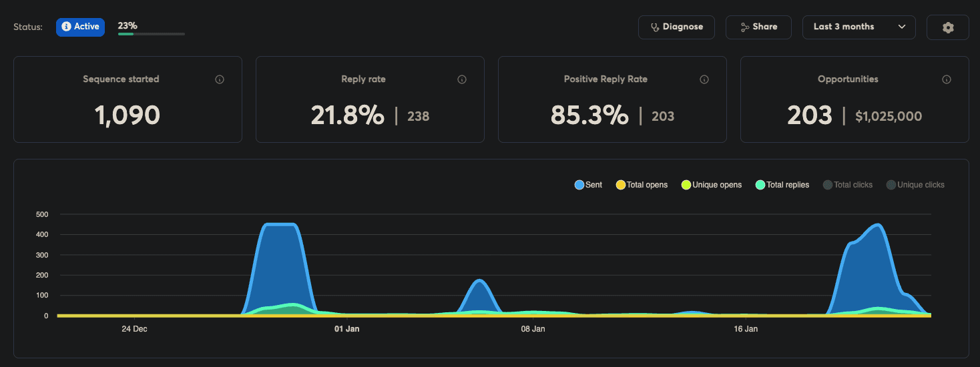This screenshot has width=980, height=367.
Task: Click info icon beside Reply rate
Action: coord(462,79)
